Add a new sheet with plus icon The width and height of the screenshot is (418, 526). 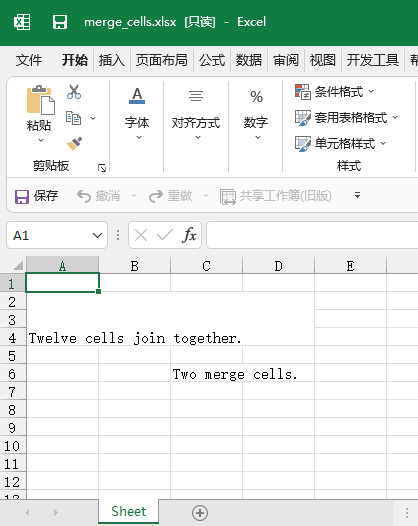tap(200, 513)
